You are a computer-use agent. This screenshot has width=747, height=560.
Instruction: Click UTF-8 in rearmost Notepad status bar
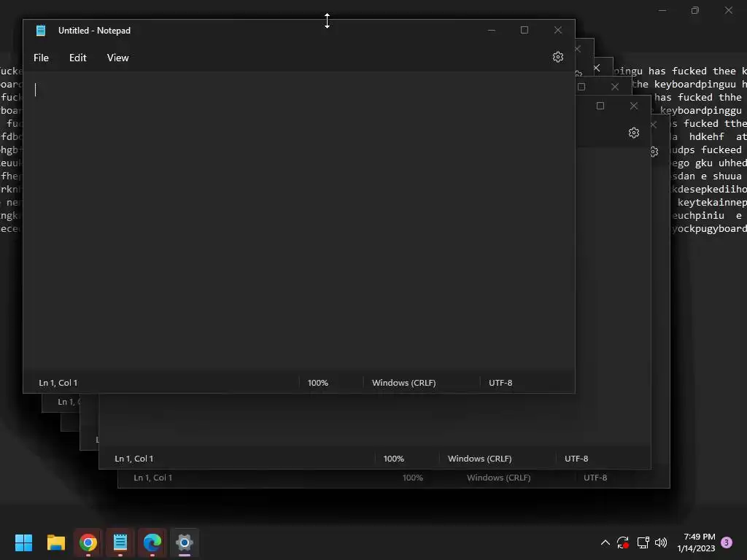click(595, 478)
